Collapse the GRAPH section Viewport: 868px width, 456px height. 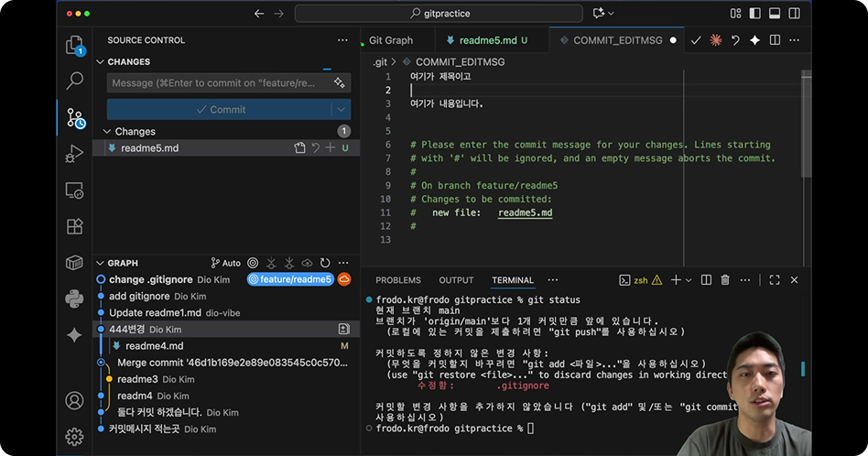(100, 263)
